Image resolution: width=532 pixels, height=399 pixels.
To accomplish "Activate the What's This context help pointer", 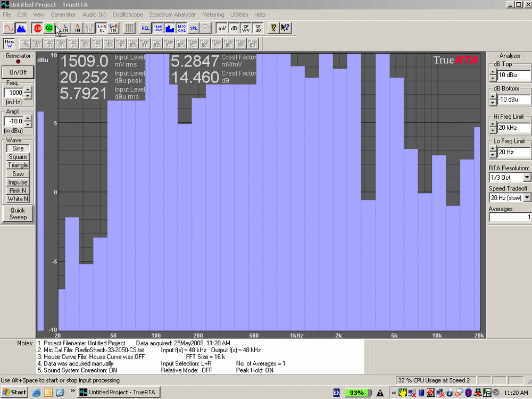I will click(286, 28).
